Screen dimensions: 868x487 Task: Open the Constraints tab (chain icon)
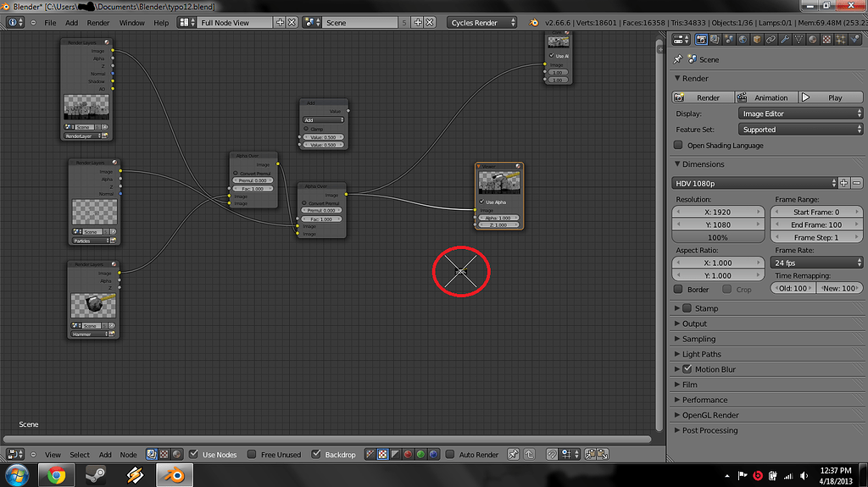click(x=771, y=39)
